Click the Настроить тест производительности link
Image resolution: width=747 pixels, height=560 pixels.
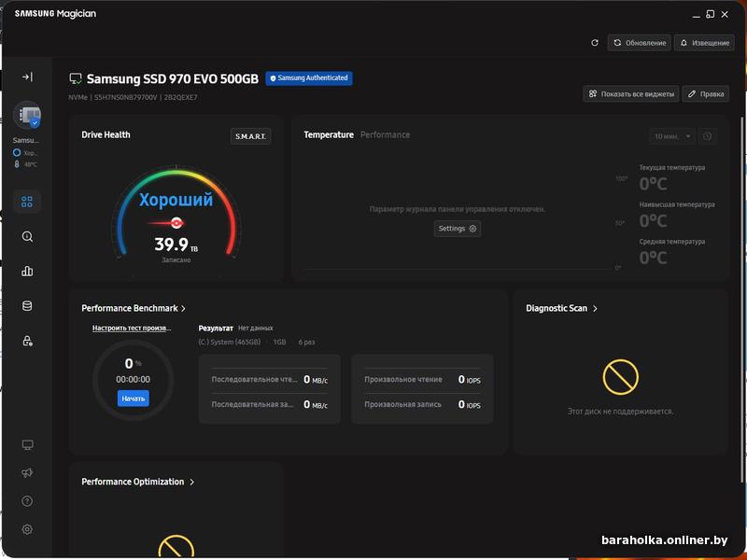click(x=132, y=329)
